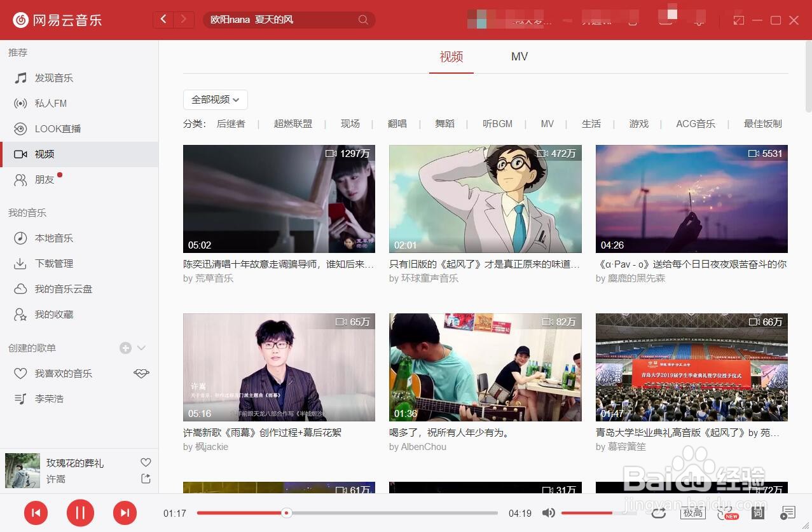Go forward with the right arrow button
This screenshot has height=532, width=812.
click(x=184, y=20)
